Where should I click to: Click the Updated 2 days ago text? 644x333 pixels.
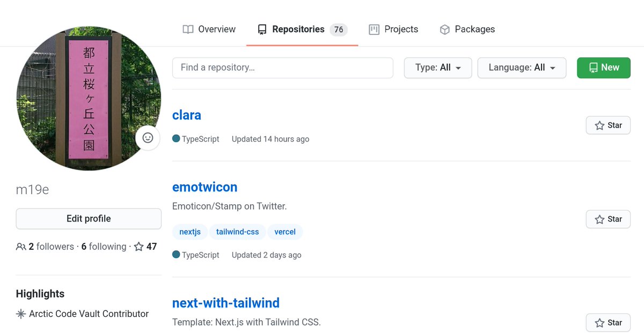pos(267,255)
